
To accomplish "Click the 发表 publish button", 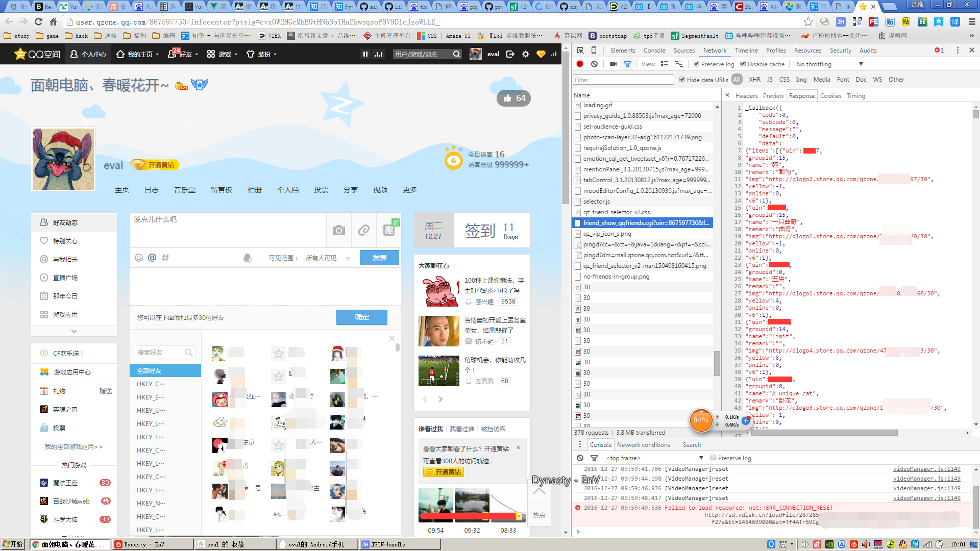I will pos(379,258).
